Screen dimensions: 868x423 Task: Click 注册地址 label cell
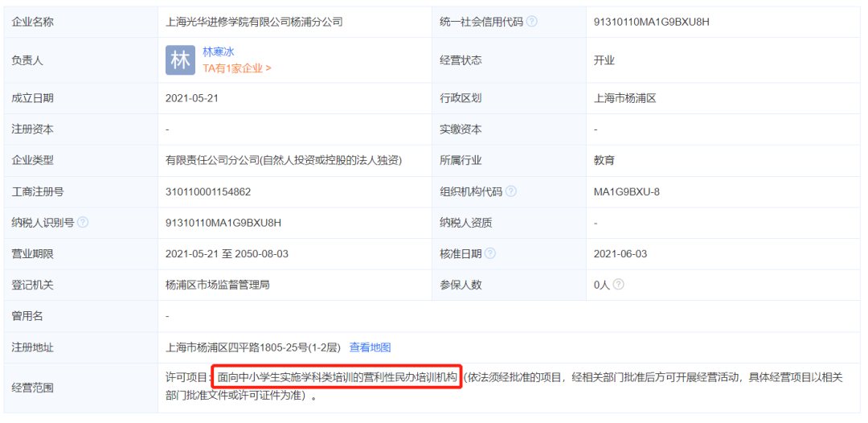[x=81, y=347]
